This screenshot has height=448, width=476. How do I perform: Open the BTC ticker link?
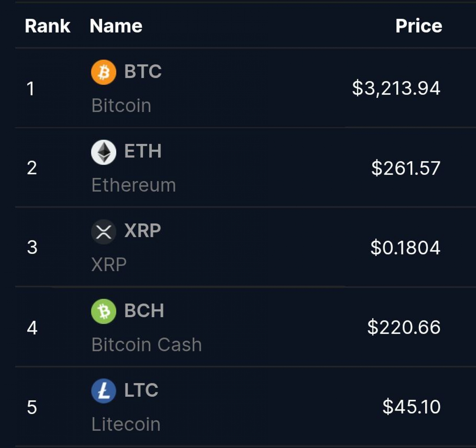coord(143,71)
